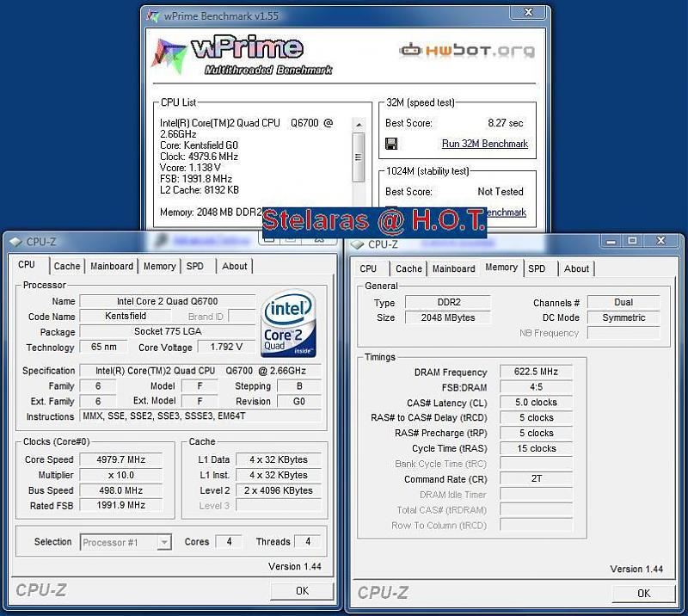Open the Cache tab in the memory window
This screenshot has width=688, height=616.
click(x=409, y=268)
